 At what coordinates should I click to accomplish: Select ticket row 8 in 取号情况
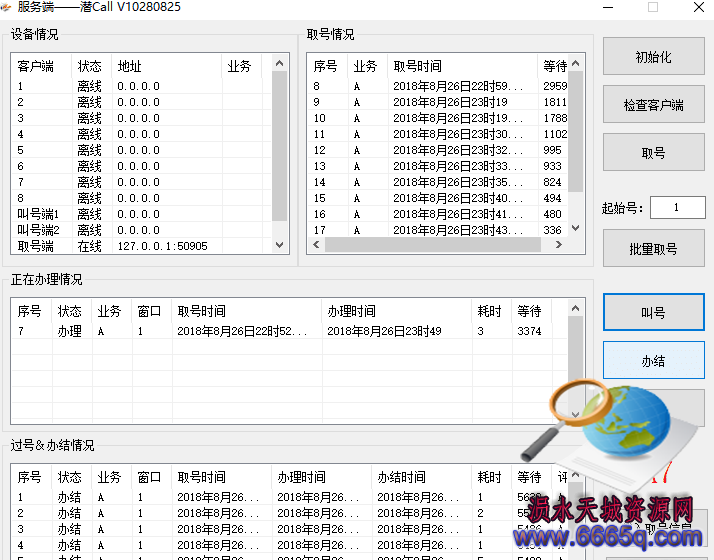pos(438,86)
